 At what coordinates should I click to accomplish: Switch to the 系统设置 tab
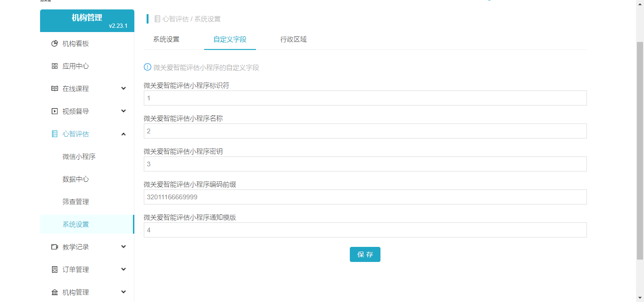[x=166, y=40]
